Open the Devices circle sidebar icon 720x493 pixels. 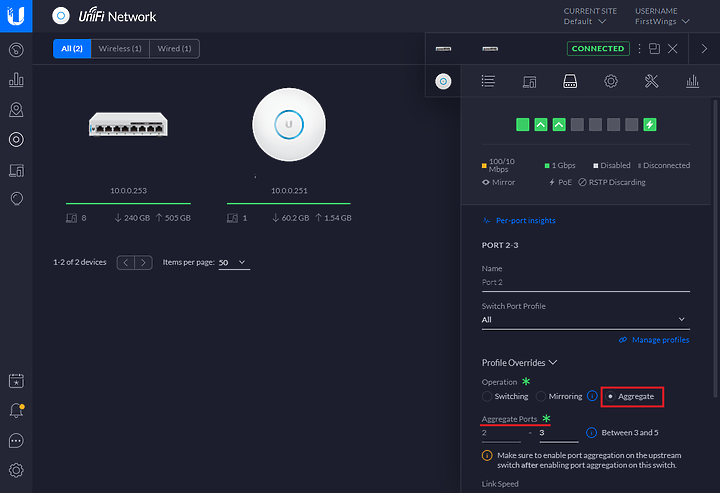click(16, 140)
